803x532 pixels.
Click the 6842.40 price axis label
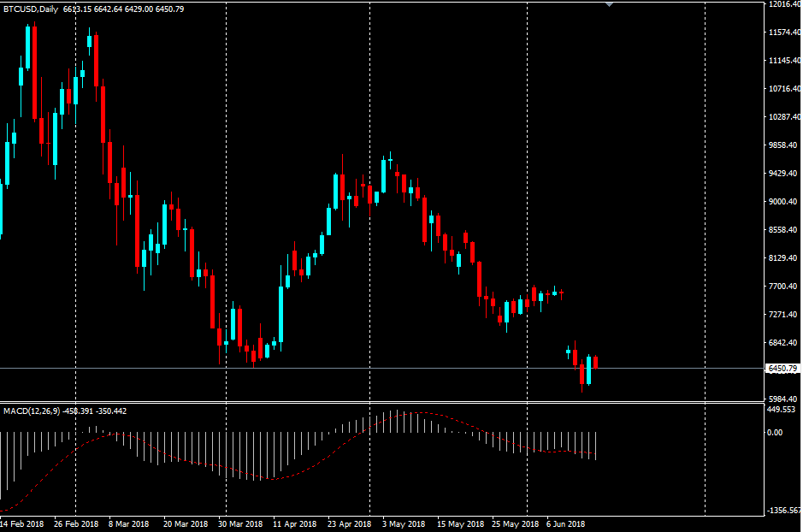click(783, 342)
